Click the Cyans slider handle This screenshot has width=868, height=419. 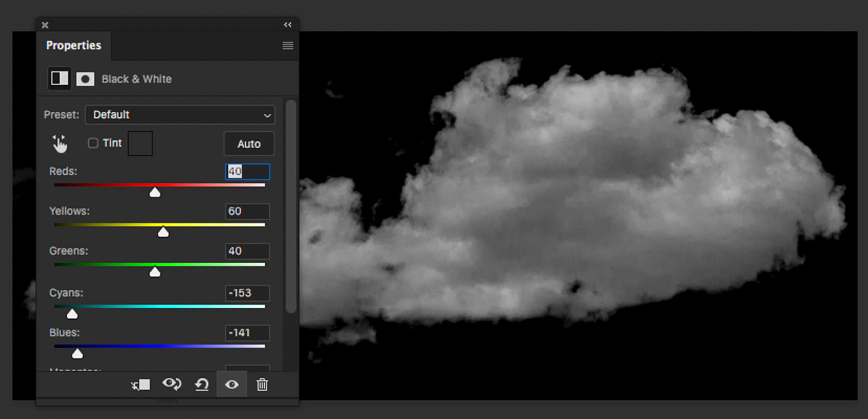pos(72,314)
